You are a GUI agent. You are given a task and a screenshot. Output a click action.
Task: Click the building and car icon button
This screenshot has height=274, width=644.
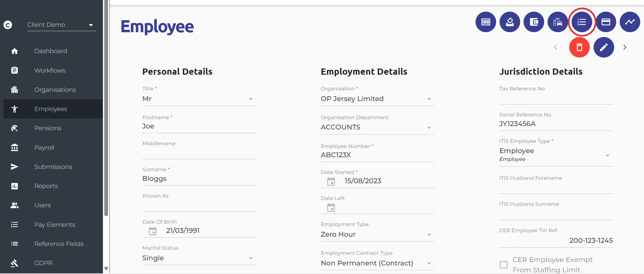click(558, 22)
